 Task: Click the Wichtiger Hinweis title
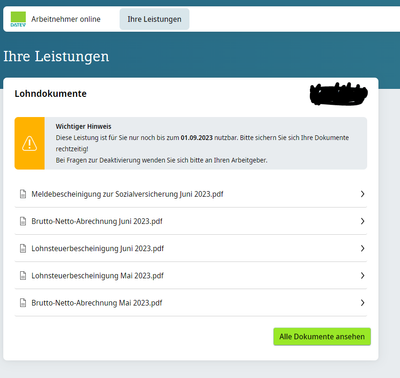(83, 126)
